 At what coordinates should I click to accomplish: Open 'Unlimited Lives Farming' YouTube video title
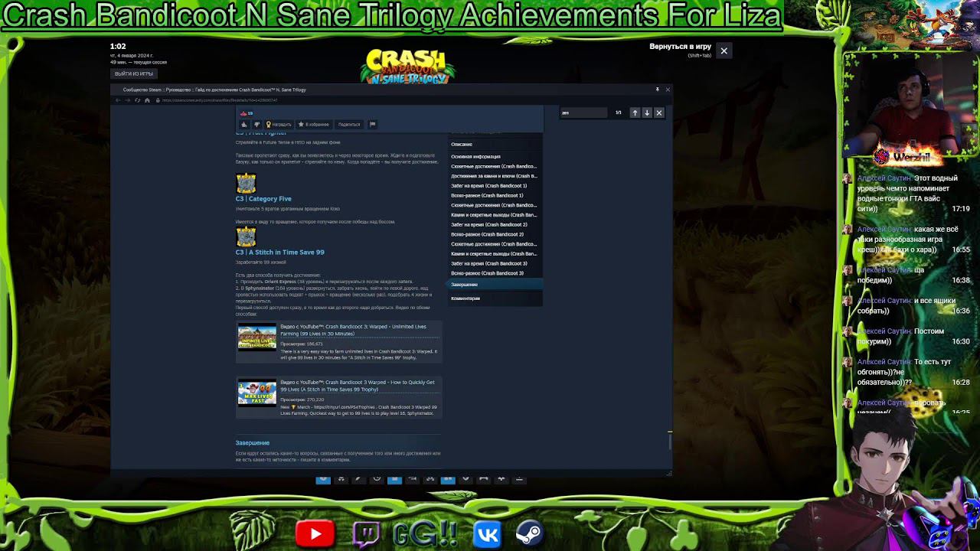(353, 330)
